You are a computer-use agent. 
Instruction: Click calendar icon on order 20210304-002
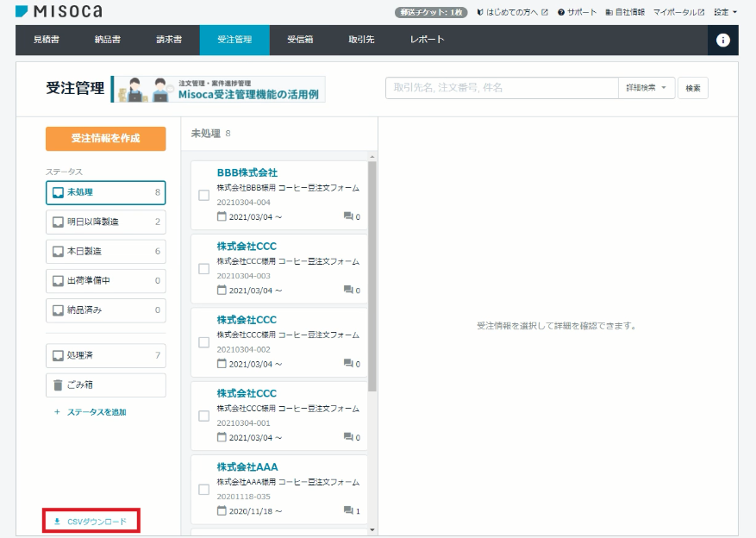222,364
